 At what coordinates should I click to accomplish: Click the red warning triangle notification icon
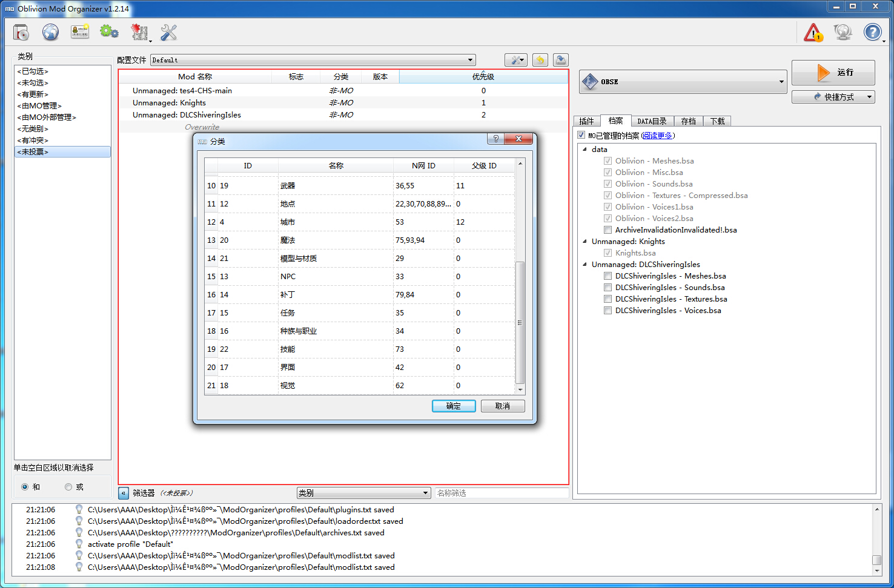[813, 32]
